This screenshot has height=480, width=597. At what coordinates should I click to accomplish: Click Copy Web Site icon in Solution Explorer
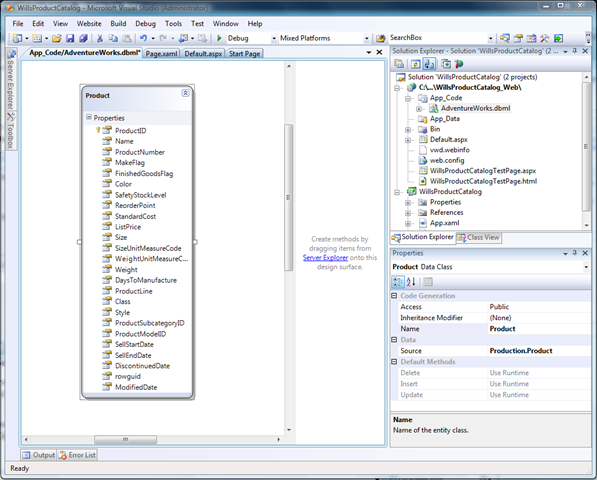[446, 64]
